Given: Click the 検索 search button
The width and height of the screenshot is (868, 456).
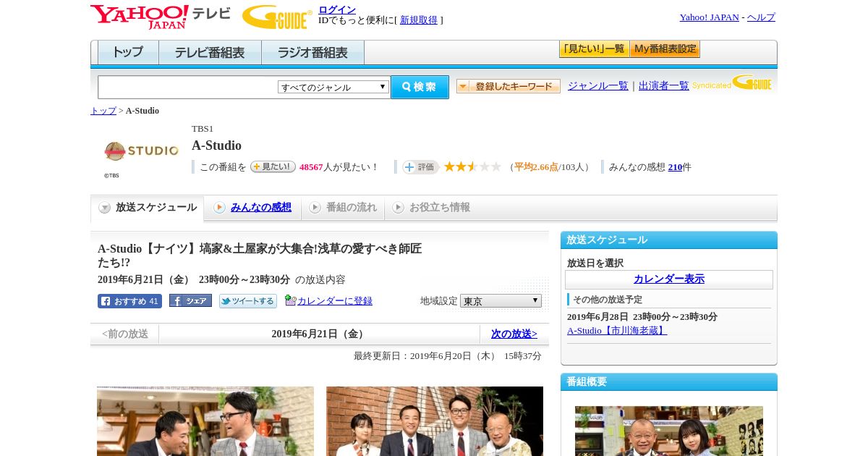Looking at the screenshot, I should 420,87.
